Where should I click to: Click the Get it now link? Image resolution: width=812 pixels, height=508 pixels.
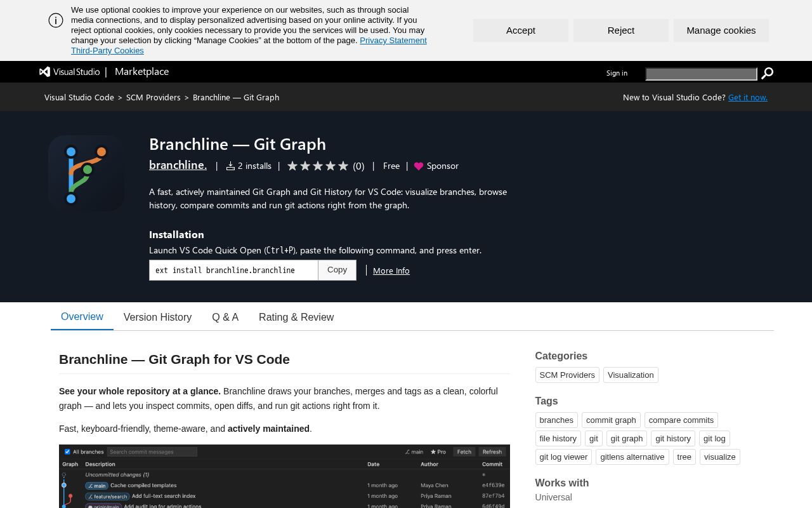(748, 97)
